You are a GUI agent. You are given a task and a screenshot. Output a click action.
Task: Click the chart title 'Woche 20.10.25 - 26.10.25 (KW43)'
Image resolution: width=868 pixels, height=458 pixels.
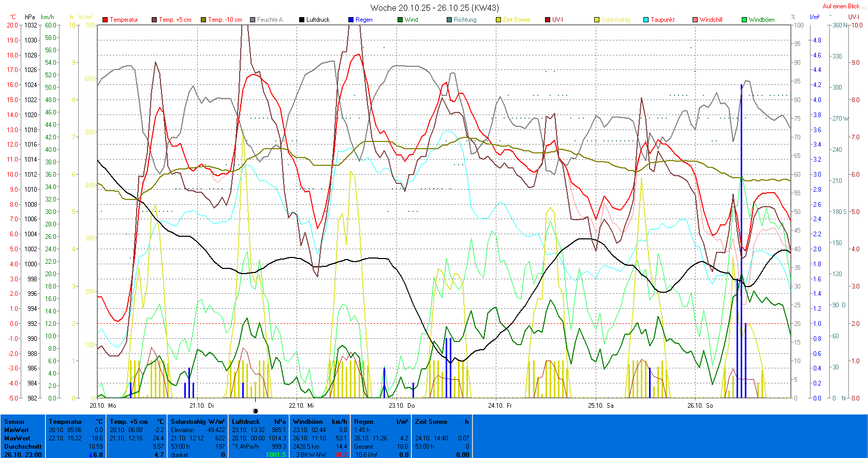[434, 8]
